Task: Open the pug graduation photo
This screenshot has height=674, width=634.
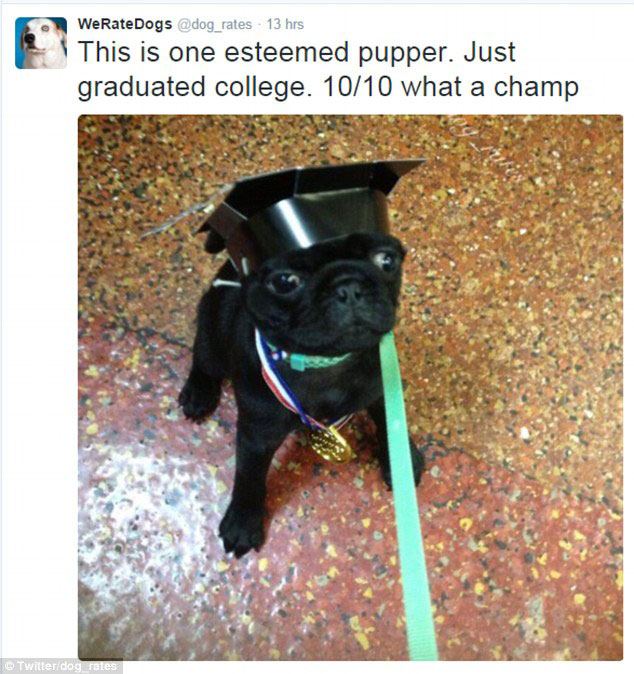Action: pyautogui.click(x=350, y=387)
